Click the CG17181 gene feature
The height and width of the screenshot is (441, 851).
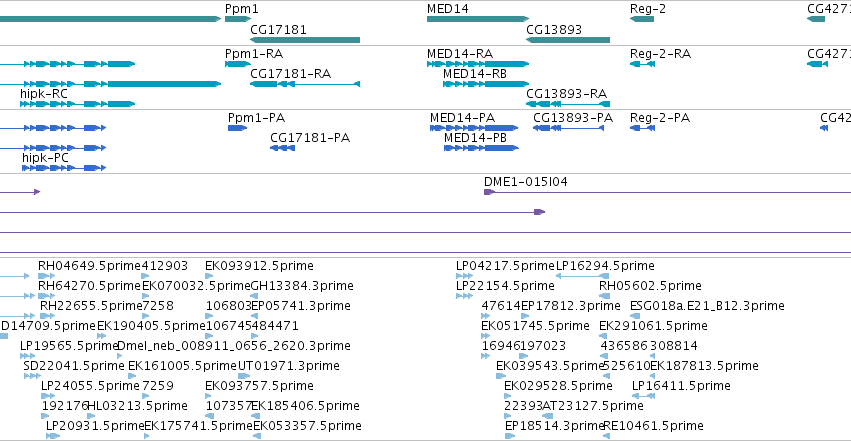pos(305,40)
